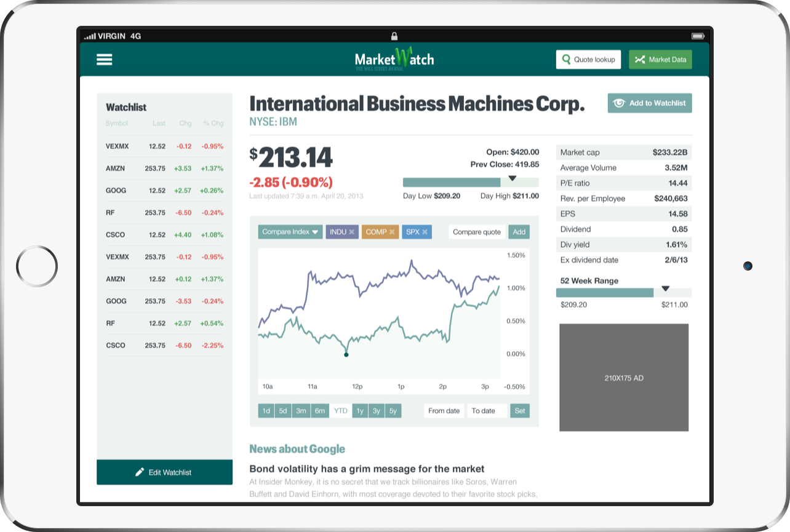Open the hamburger navigation menu
Viewport: 790px width, 532px height.
click(x=104, y=60)
